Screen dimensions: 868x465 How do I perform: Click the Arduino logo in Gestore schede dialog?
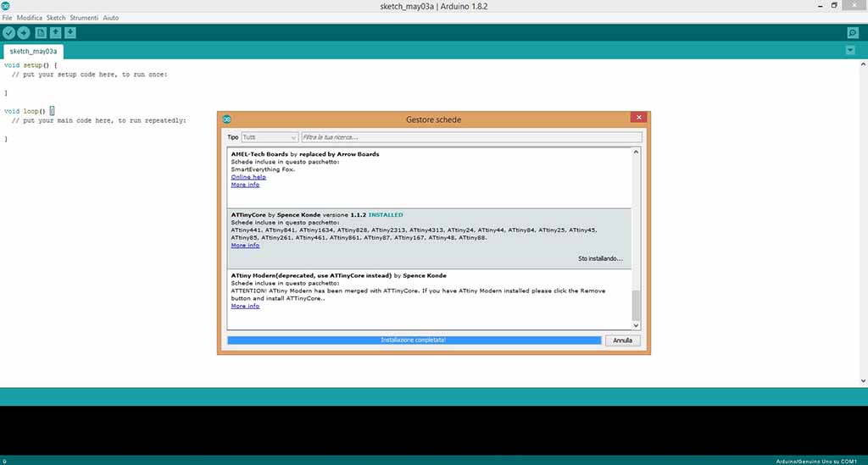(226, 119)
